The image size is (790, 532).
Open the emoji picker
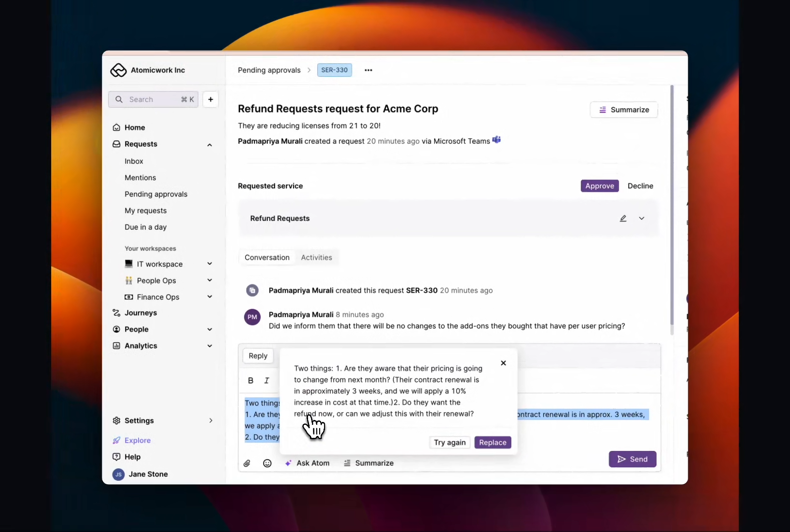point(267,463)
